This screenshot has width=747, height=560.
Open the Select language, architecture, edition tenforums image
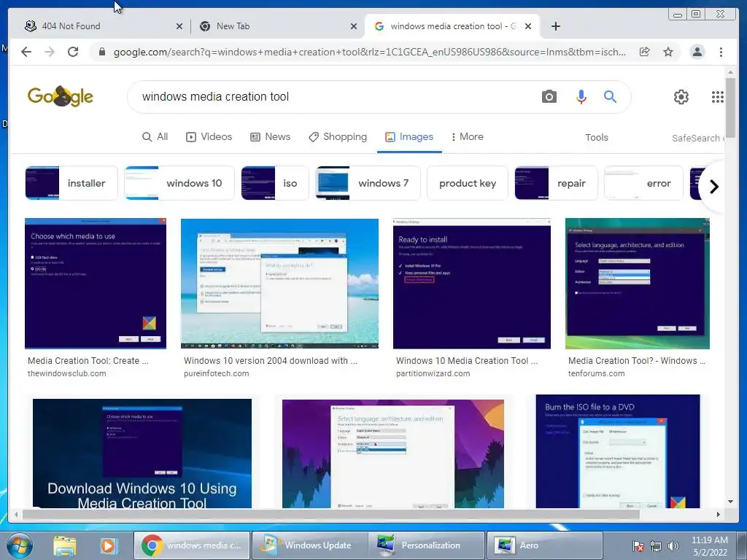[x=638, y=284]
